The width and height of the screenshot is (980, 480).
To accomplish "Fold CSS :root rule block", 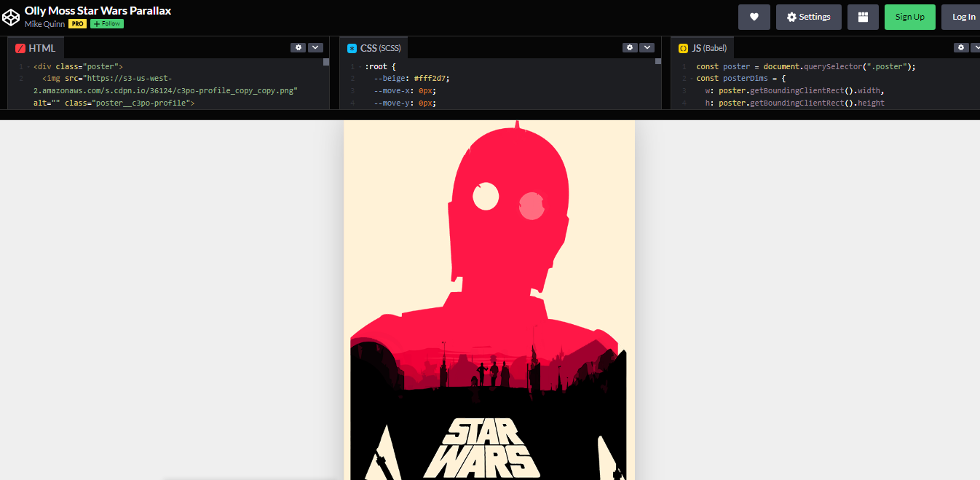I will coord(360,66).
